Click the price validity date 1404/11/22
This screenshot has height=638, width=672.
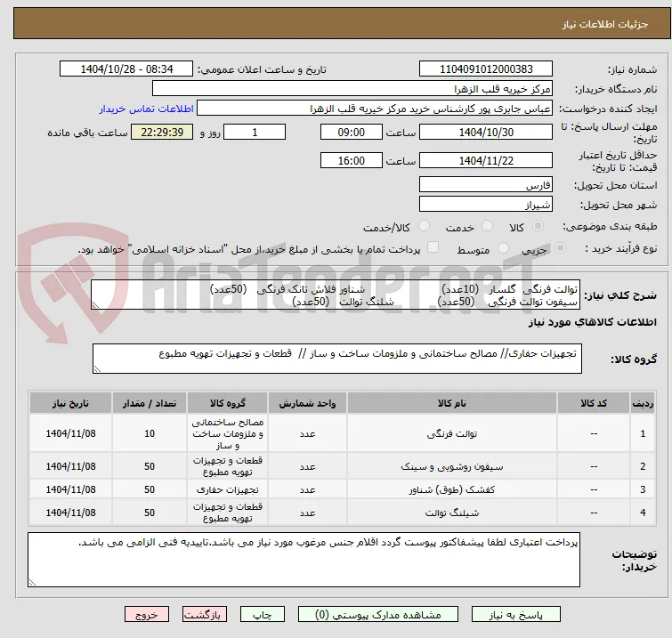(x=486, y=160)
